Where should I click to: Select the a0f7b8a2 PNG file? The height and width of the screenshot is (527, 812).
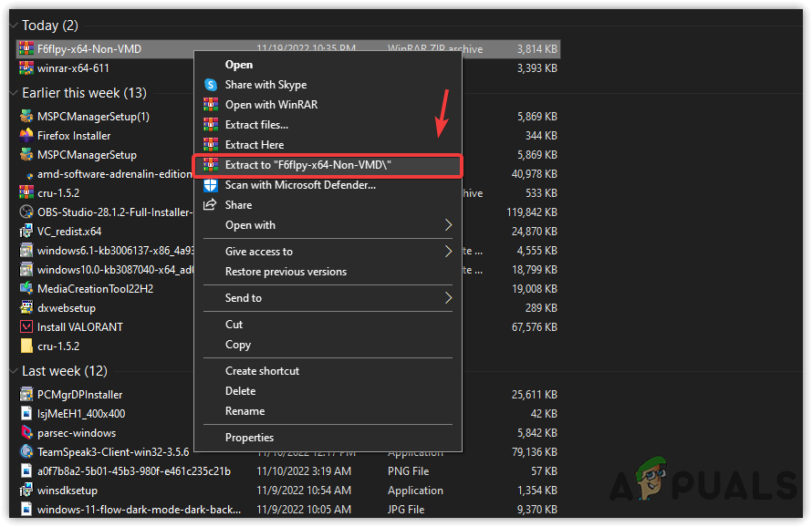pos(26,470)
